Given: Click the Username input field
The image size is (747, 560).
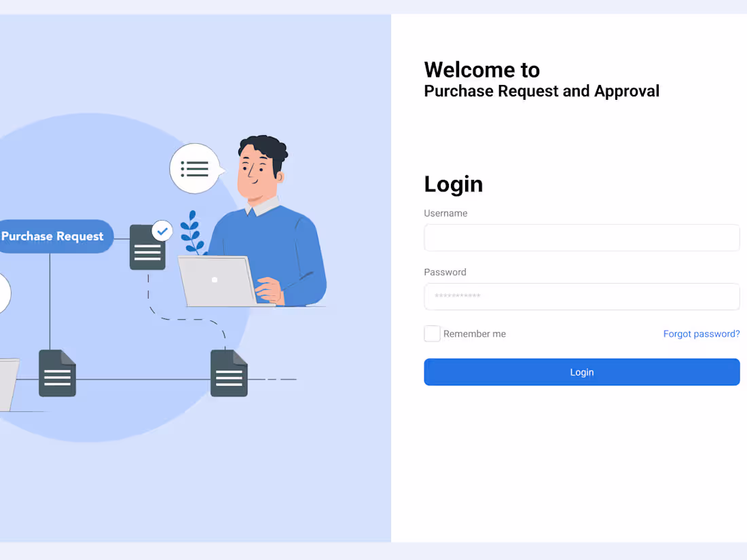Looking at the screenshot, I should coord(581,238).
